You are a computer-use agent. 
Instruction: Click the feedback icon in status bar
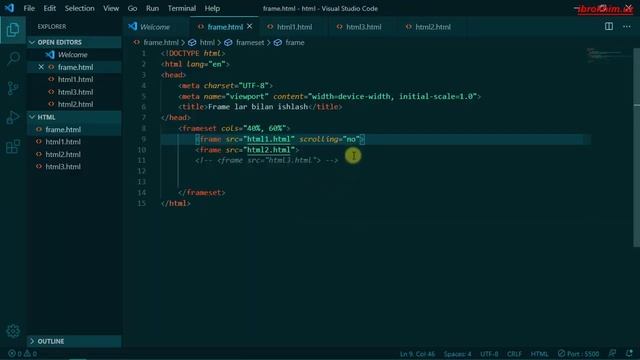click(612, 353)
